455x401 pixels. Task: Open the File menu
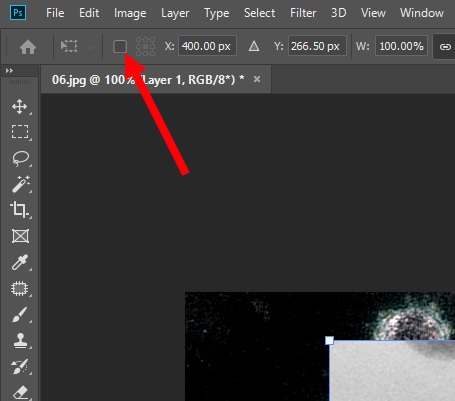(x=55, y=13)
